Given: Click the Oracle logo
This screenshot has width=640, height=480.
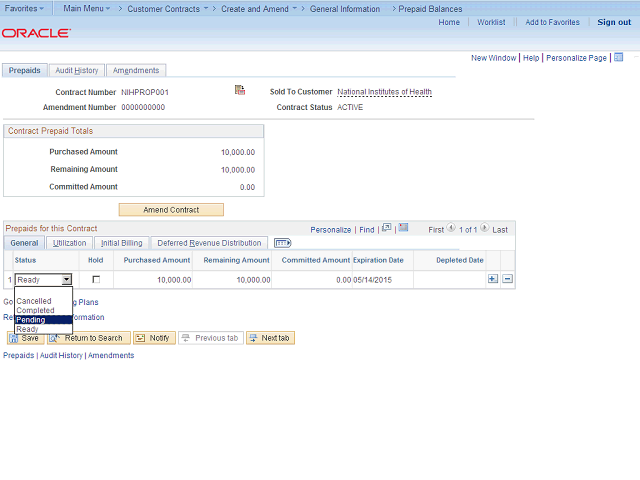Looking at the screenshot, I should [x=36, y=33].
